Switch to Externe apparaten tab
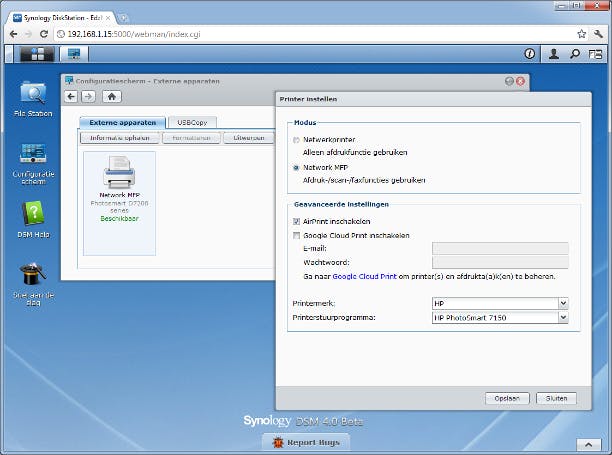Image resolution: width=612 pixels, height=455 pixels. 123,123
